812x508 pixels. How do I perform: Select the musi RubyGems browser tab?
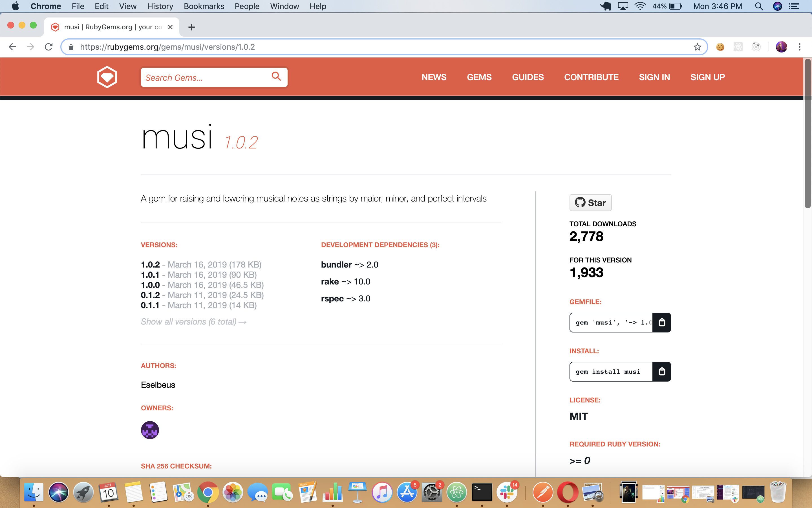(111, 27)
